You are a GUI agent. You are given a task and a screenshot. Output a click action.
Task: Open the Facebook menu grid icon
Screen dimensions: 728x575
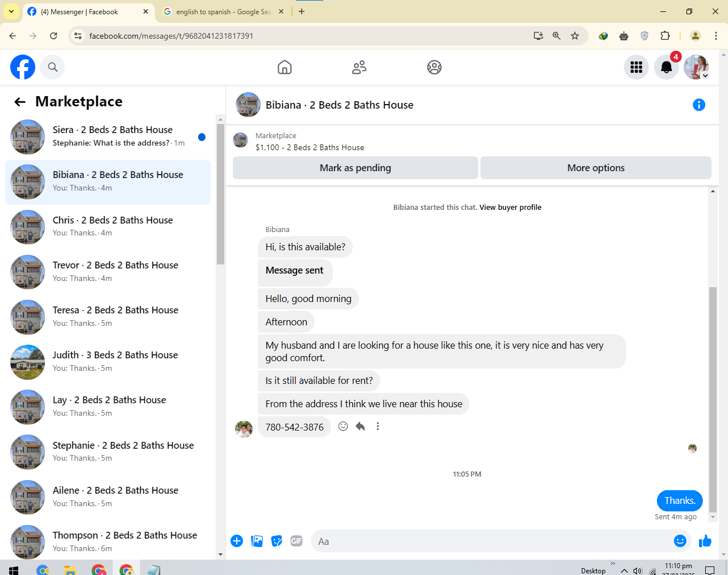click(x=636, y=67)
